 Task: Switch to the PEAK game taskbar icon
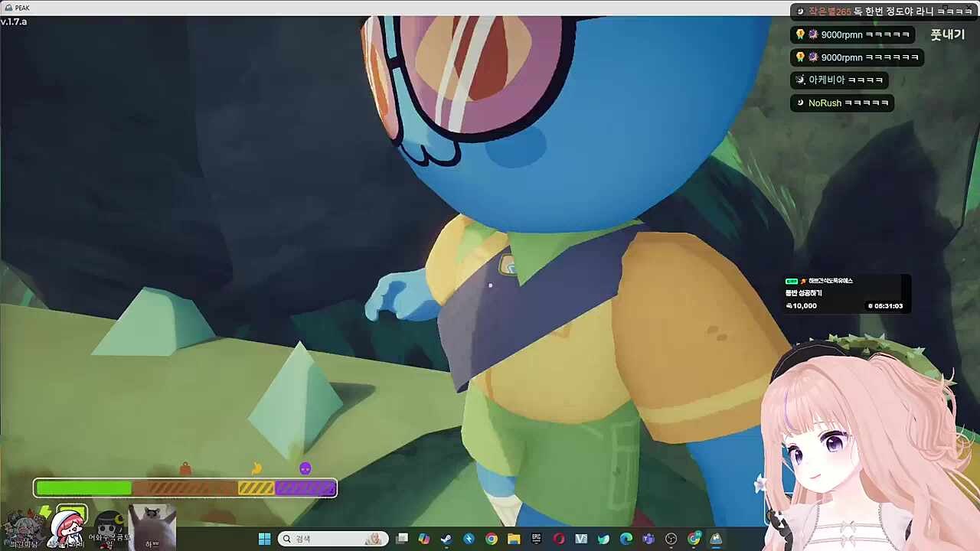tap(716, 539)
